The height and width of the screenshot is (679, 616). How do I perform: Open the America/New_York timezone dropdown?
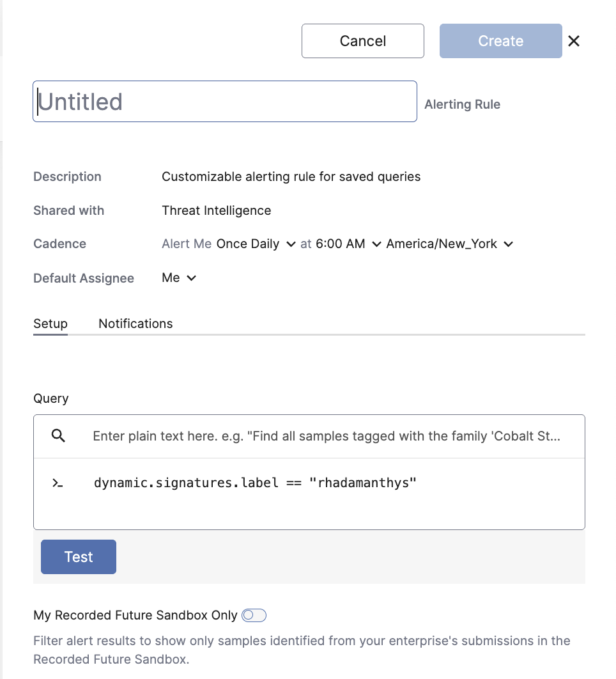449,244
